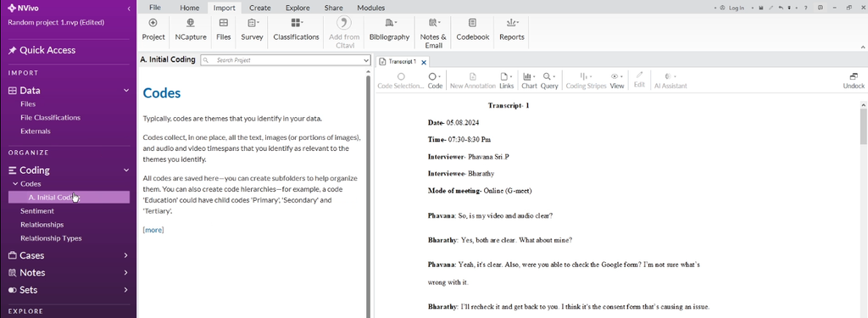Image resolution: width=868 pixels, height=318 pixels.
Task: Expand the Notes section
Action: (126, 272)
